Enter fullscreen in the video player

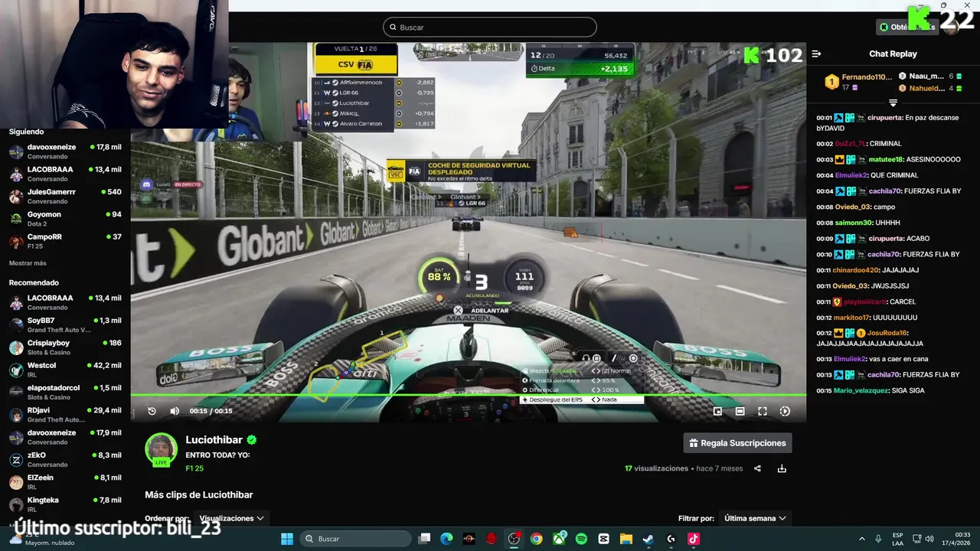point(763,411)
